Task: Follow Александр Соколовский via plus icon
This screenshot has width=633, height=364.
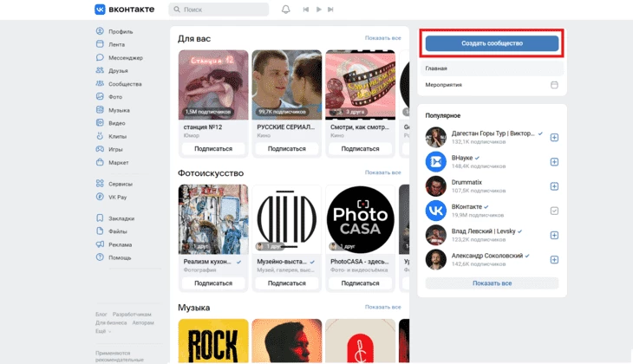Action: click(x=554, y=259)
